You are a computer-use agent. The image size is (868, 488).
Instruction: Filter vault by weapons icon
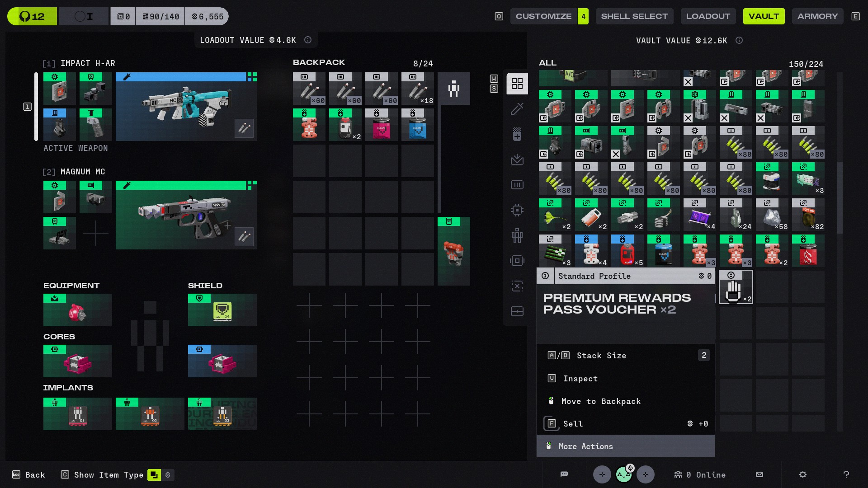(x=517, y=109)
